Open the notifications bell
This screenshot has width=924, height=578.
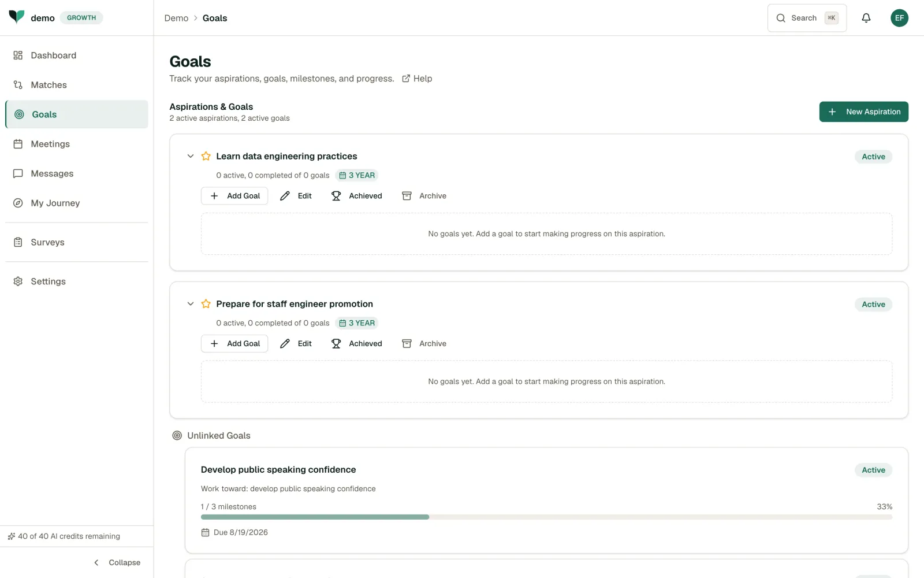(866, 18)
